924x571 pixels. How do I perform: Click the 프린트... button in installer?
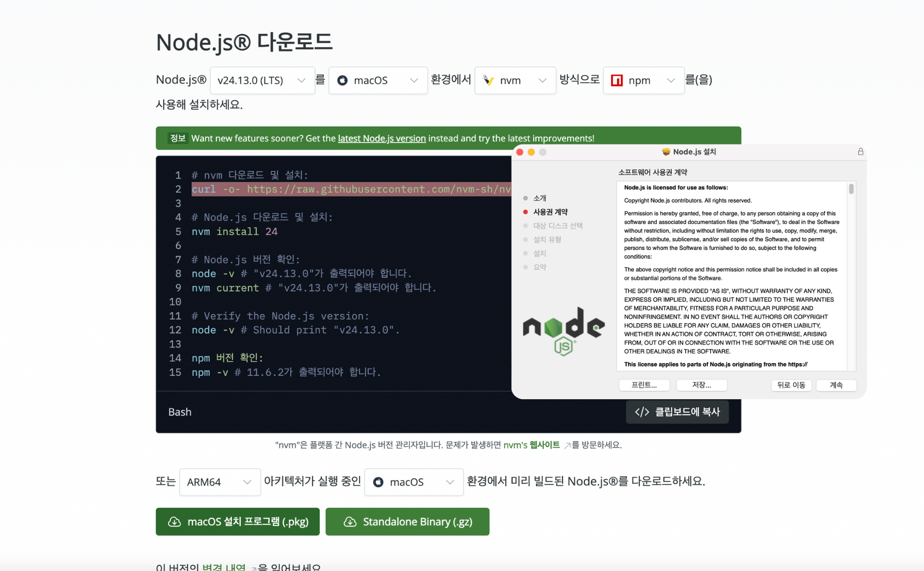pos(644,385)
